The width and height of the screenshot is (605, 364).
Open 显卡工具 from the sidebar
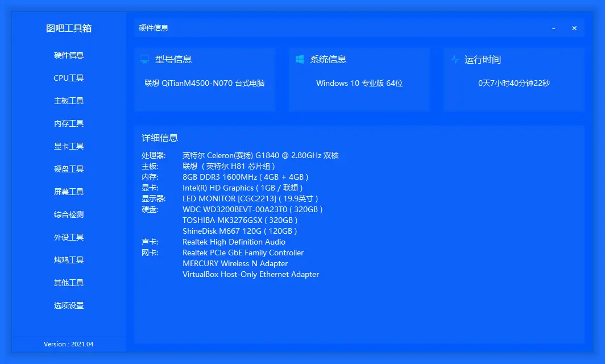tap(69, 146)
